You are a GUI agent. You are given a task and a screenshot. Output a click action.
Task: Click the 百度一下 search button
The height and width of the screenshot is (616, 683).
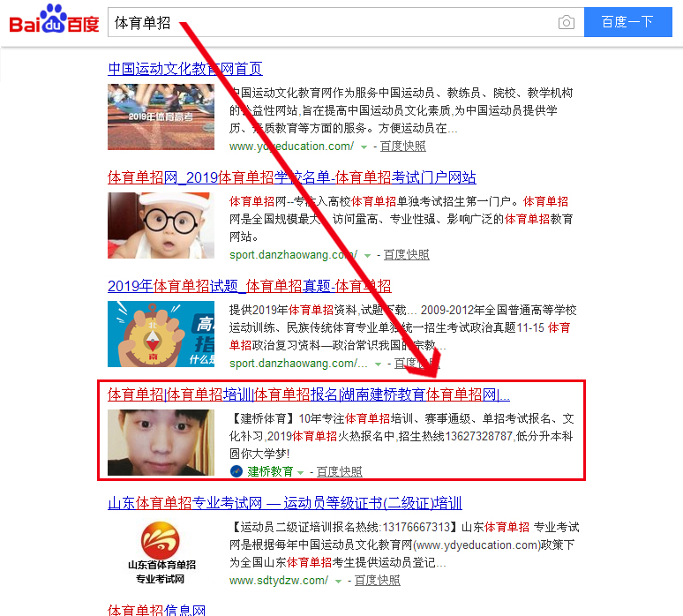click(x=627, y=22)
